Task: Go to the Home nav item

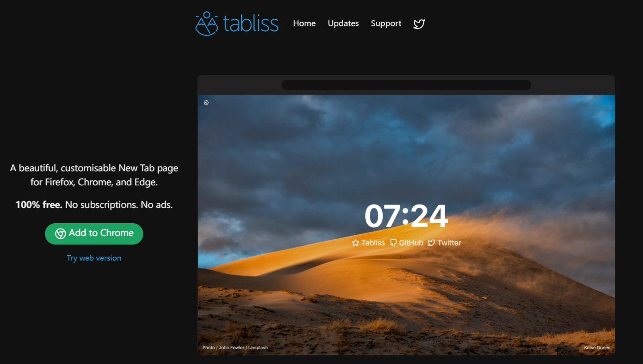Action: 304,23
